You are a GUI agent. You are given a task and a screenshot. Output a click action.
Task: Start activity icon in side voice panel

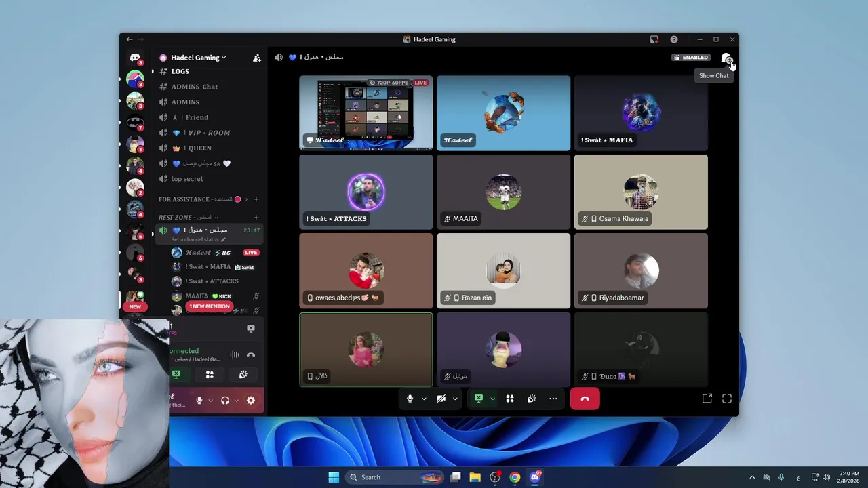[x=210, y=374]
